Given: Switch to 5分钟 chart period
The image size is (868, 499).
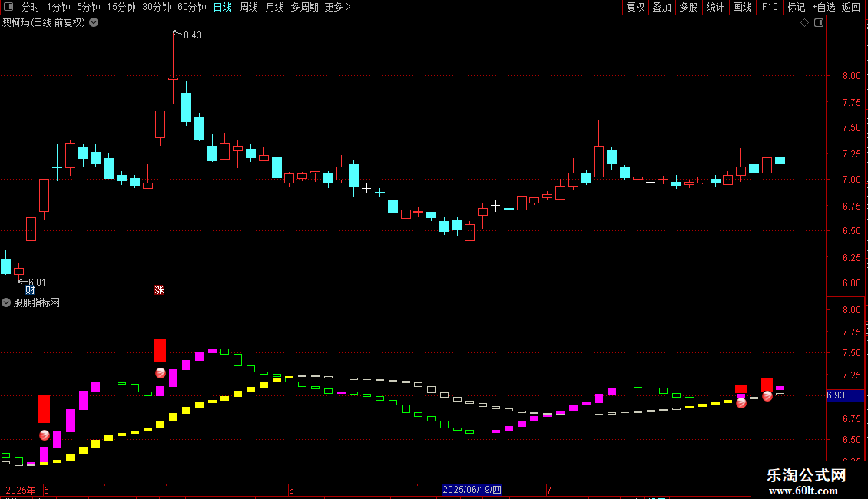Looking at the screenshot, I should (x=88, y=7).
